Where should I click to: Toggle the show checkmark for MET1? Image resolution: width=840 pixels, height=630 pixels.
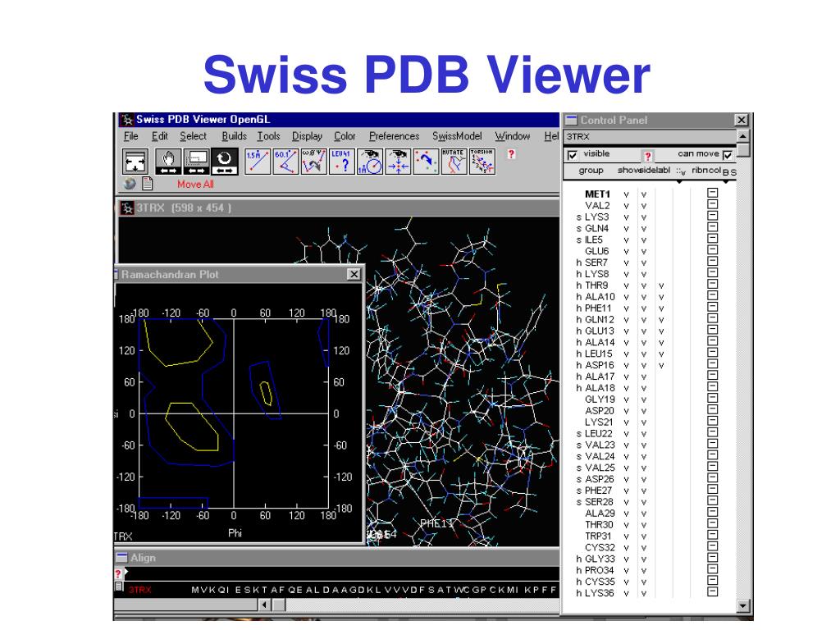tap(626, 194)
